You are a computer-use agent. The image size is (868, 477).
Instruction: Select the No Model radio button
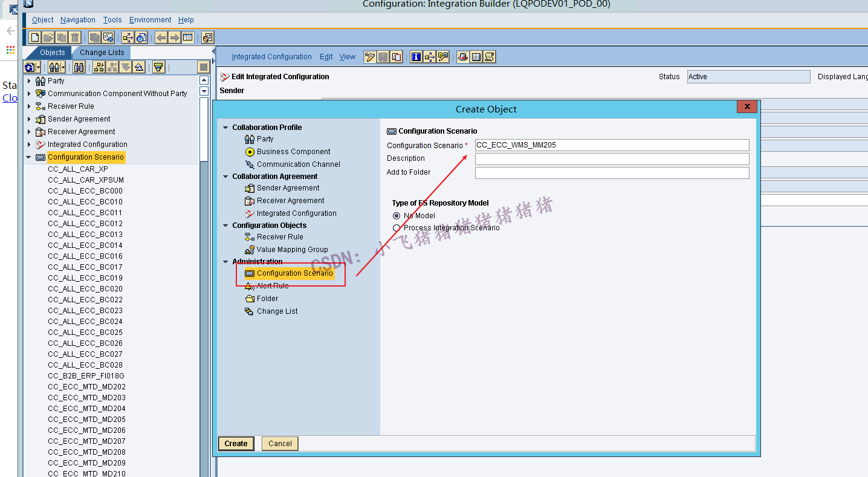(x=397, y=216)
